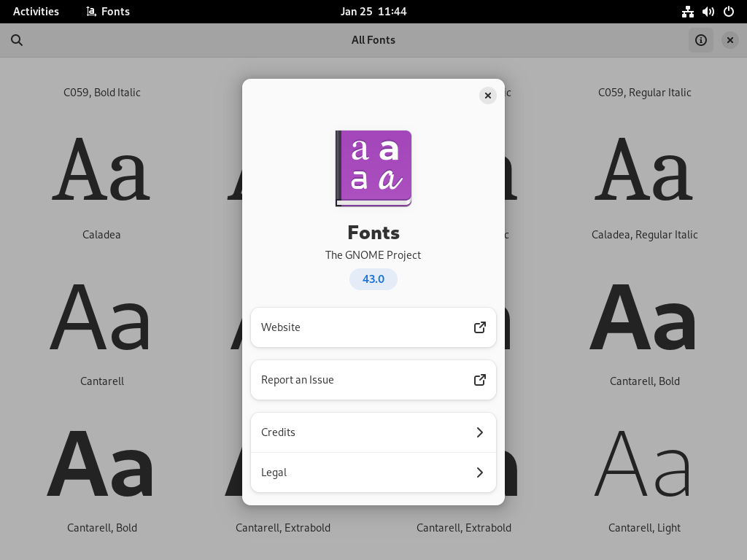Click the 'Fonts' title in About dialog
This screenshot has width=747, height=560.
pos(373,233)
